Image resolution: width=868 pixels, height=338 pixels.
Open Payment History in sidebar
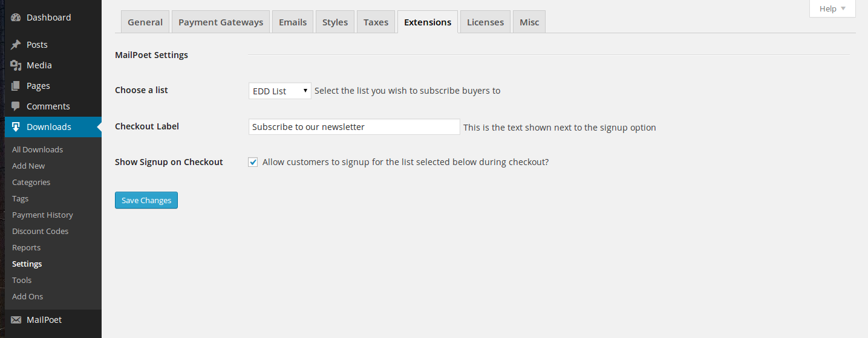click(x=42, y=215)
